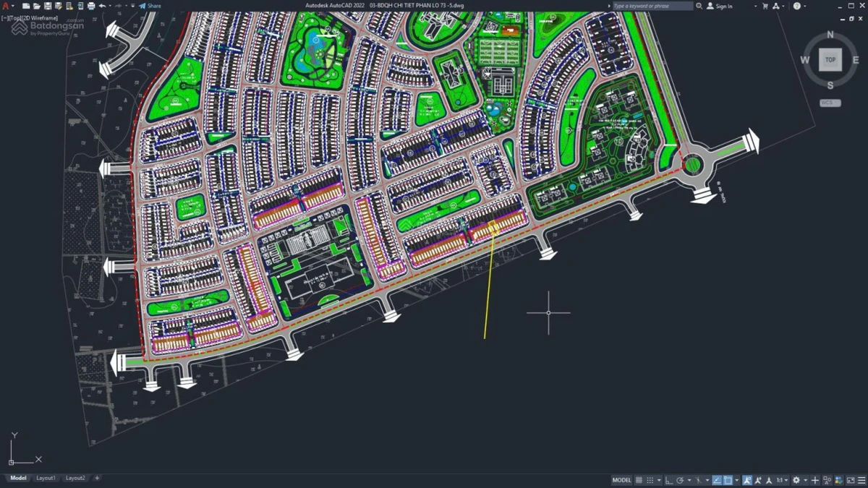The width and height of the screenshot is (868, 488).
Task: Toggle the drawing grid display
Action: pyautogui.click(x=639, y=480)
